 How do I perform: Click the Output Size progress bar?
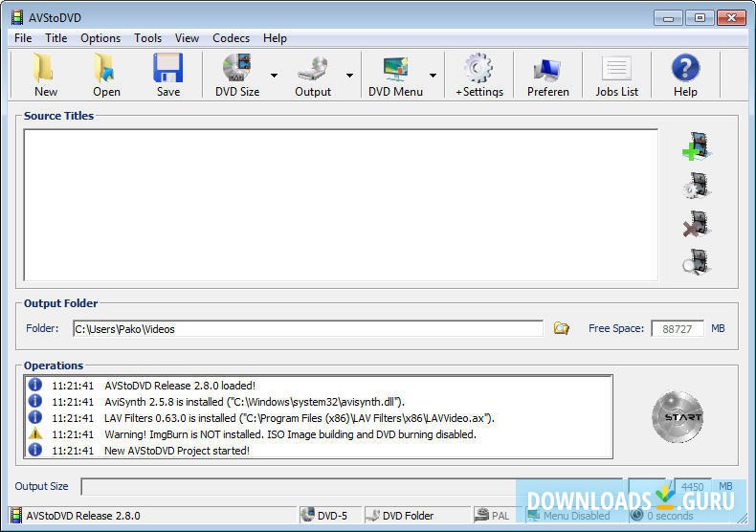point(351,486)
